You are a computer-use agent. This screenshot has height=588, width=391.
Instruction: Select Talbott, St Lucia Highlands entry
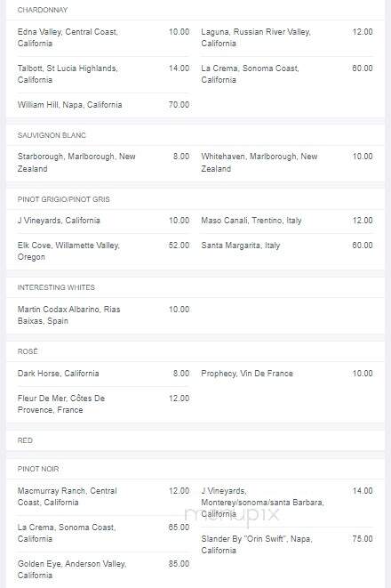click(x=103, y=74)
